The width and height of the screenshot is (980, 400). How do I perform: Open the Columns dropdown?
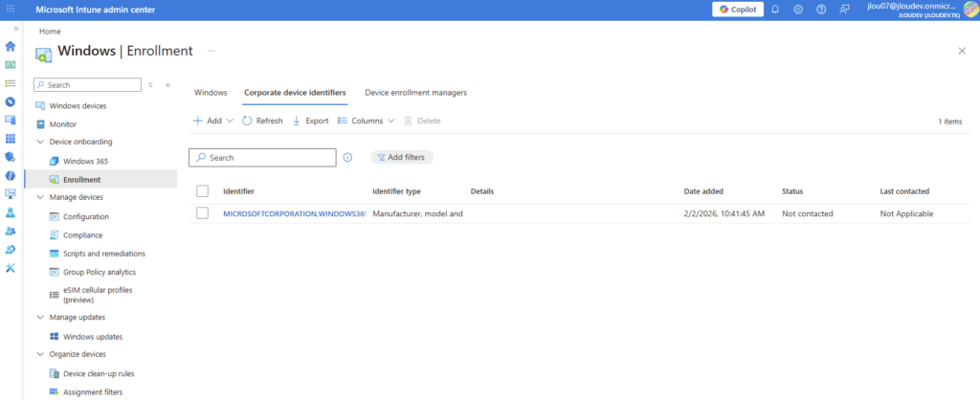tap(367, 122)
